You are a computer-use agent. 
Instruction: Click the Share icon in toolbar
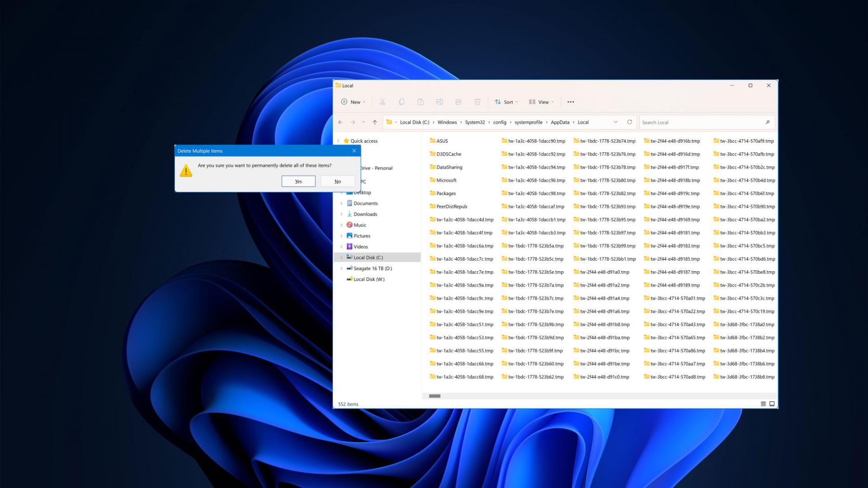coord(458,102)
